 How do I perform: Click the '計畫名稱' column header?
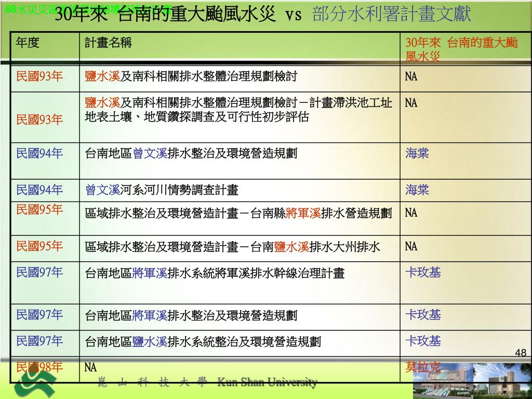tap(108, 43)
